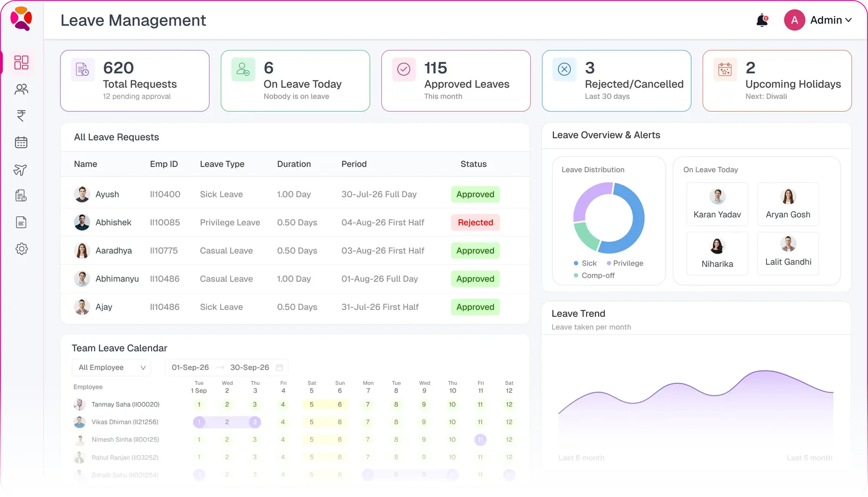Expand the Admin account dropdown

[x=831, y=20]
